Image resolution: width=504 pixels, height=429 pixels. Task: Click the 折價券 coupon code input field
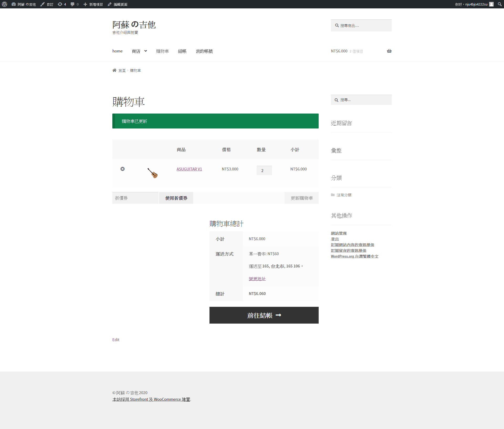[135, 198]
